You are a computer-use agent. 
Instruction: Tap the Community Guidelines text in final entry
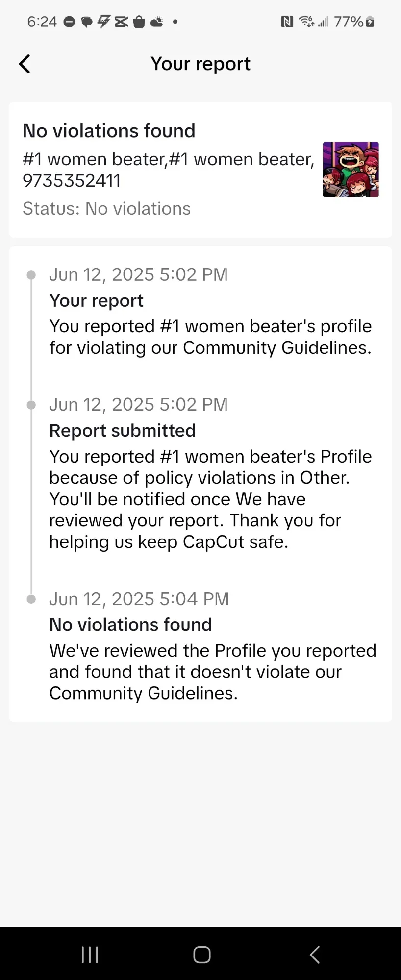coord(143,693)
